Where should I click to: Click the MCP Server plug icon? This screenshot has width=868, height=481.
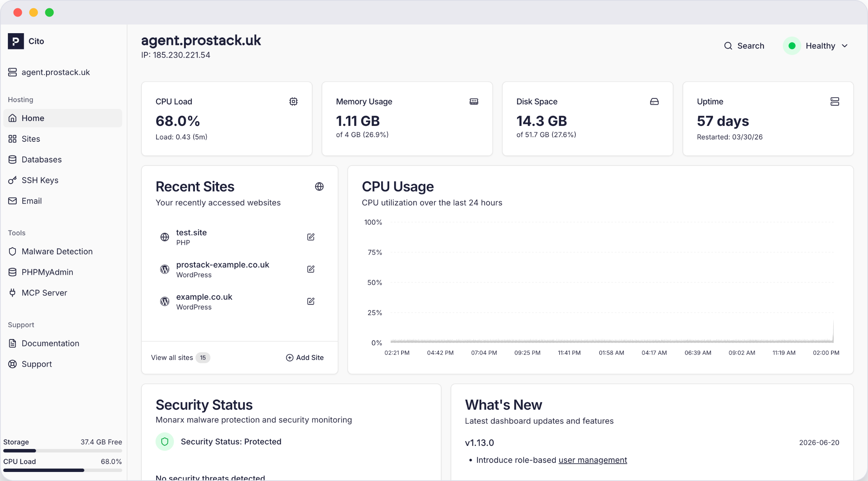pyautogui.click(x=12, y=293)
